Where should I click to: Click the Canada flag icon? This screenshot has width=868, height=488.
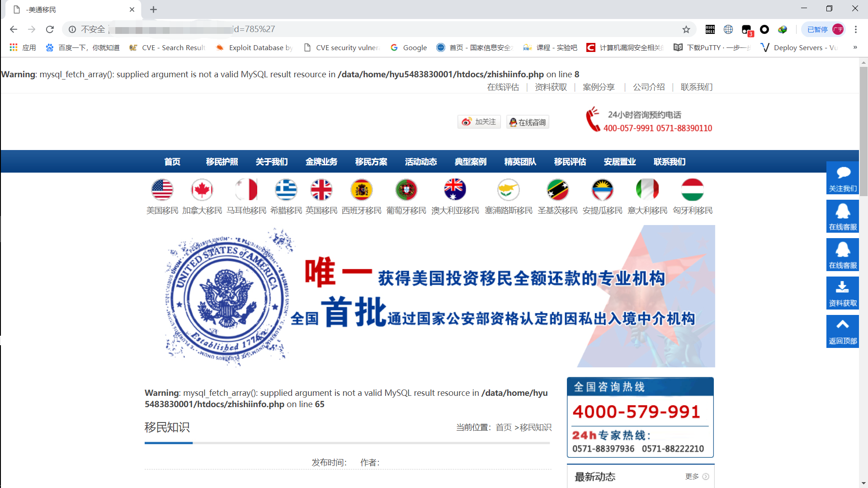coord(202,190)
